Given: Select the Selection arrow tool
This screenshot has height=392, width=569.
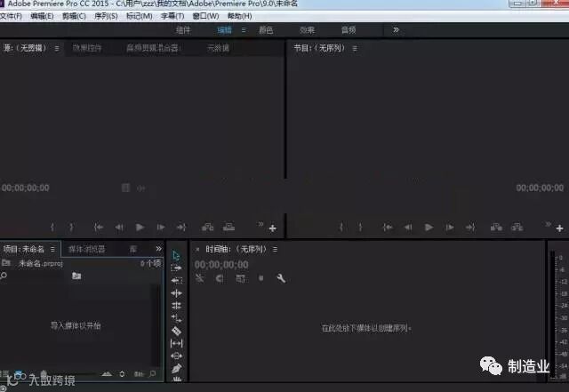Looking at the screenshot, I should pos(176,255).
